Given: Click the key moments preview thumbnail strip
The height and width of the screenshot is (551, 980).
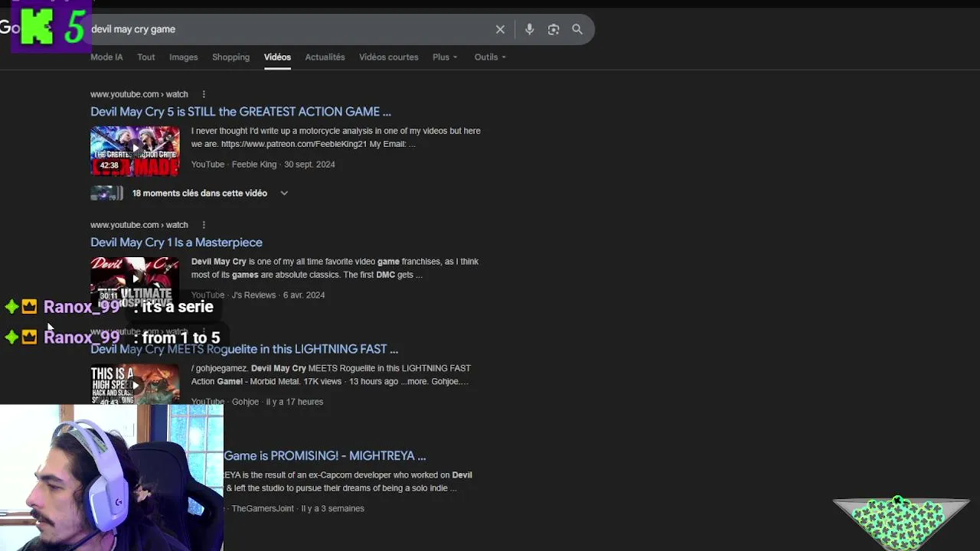Looking at the screenshot, I should pyautogui.click(x=106, y=194).
